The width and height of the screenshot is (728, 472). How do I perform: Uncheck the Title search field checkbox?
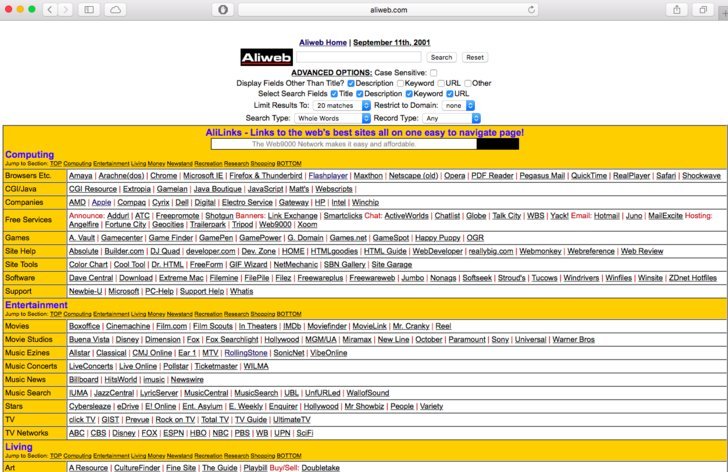pos(334,94)
